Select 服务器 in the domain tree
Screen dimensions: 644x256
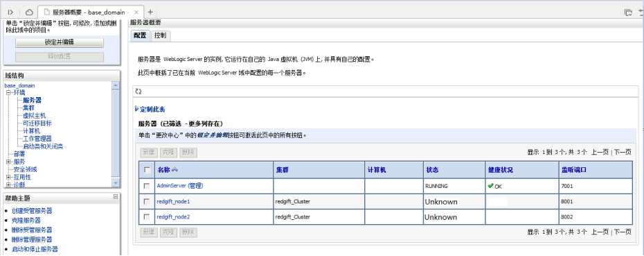[32, 100]
